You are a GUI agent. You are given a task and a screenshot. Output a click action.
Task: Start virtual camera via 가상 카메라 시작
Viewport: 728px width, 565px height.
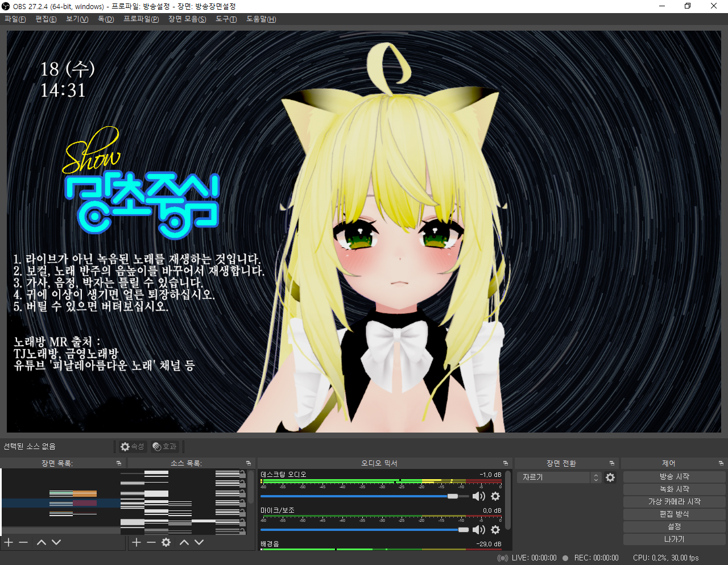[675, 501]
